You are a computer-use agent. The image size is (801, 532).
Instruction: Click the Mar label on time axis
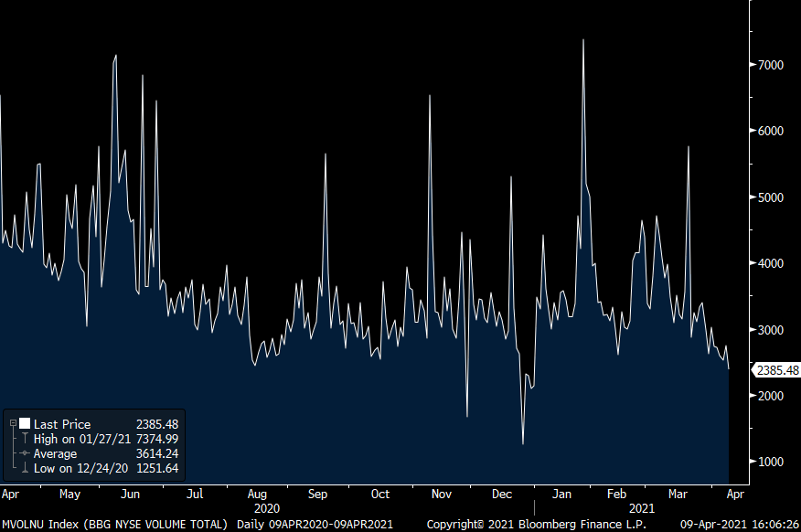pos(678,495)
